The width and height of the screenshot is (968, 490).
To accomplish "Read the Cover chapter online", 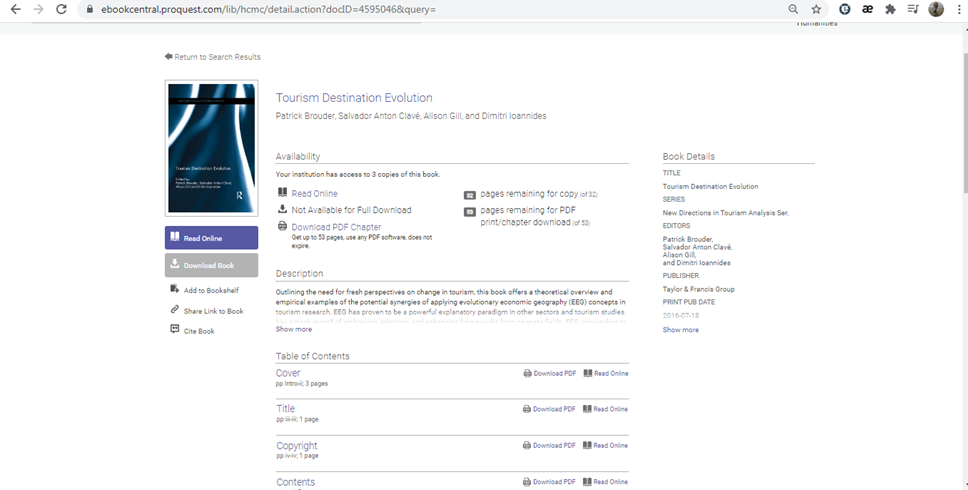I will pos(606,373).
